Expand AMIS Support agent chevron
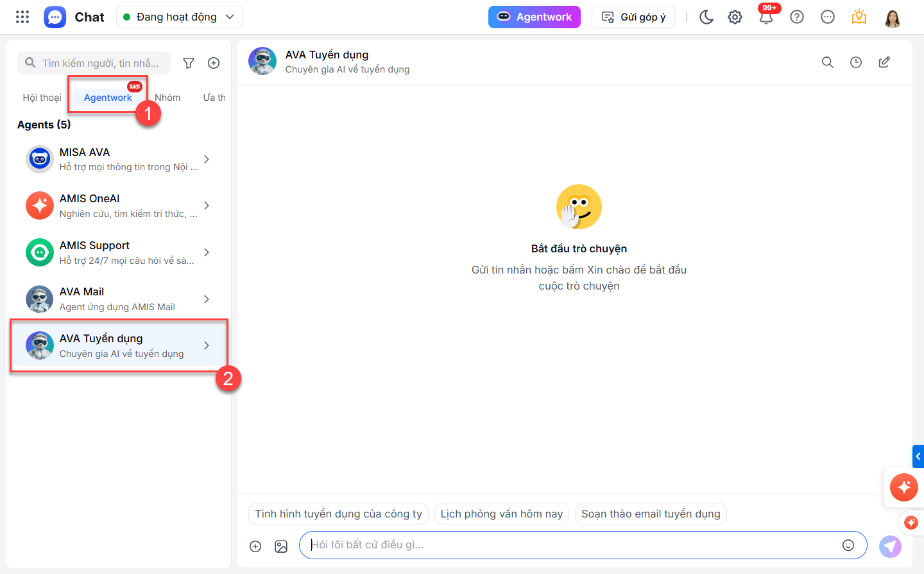Viewport: 924px width, 574px height. [207, 252]
